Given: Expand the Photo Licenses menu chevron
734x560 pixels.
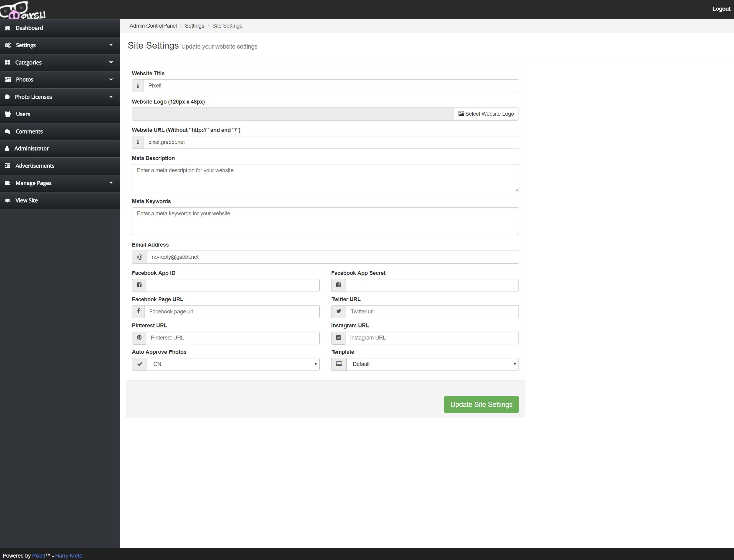Looking at the screenshot, I should coord(111,97).
